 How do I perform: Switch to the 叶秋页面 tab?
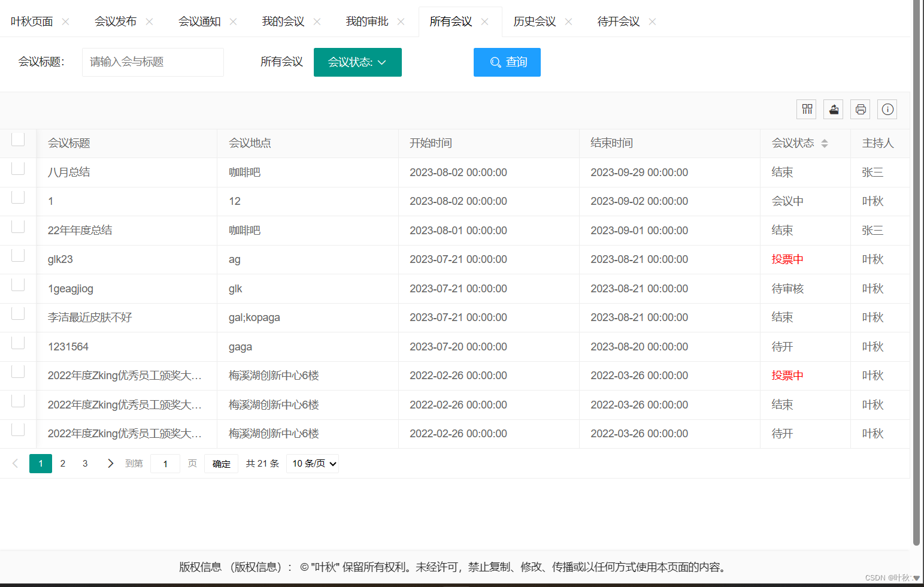point(32,22)
